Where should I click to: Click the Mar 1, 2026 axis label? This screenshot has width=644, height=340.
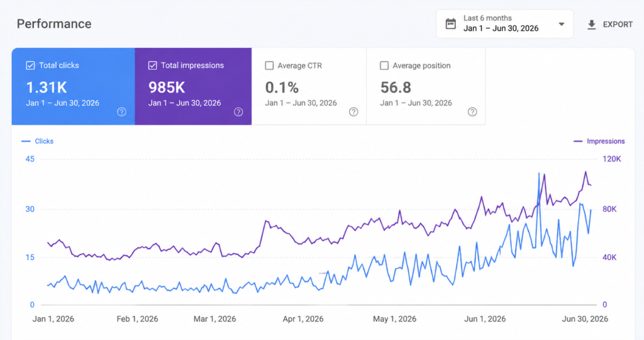point(215,319)
